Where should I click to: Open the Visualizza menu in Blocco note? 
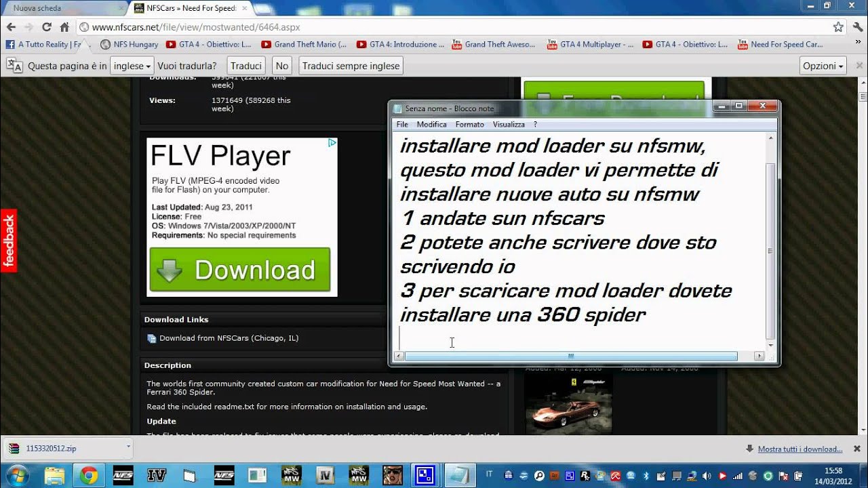(x=509, y=125)
